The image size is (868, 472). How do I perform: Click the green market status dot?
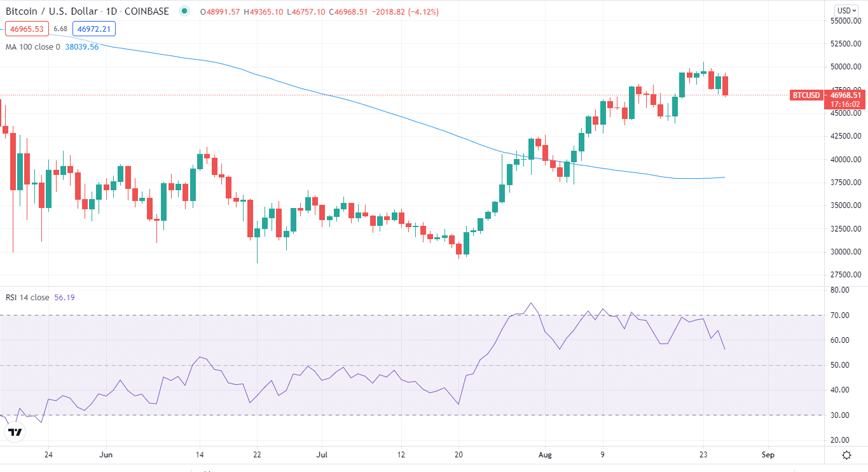184,11
